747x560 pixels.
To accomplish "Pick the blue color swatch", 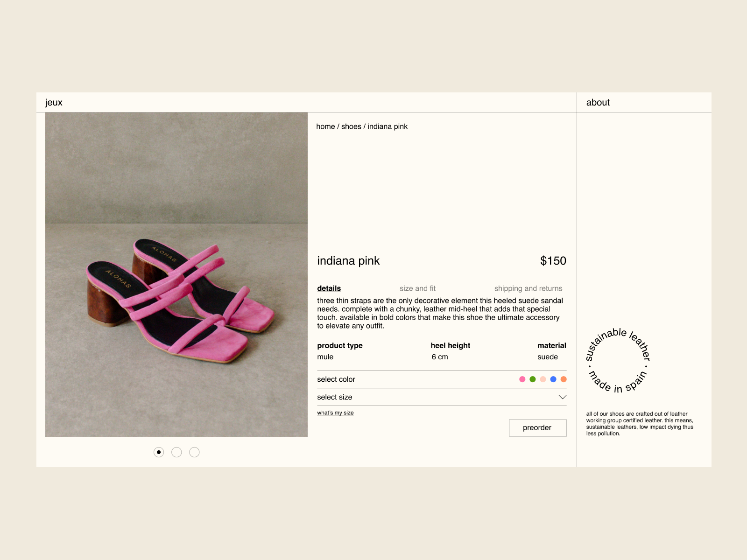I will tap(553, 379).
